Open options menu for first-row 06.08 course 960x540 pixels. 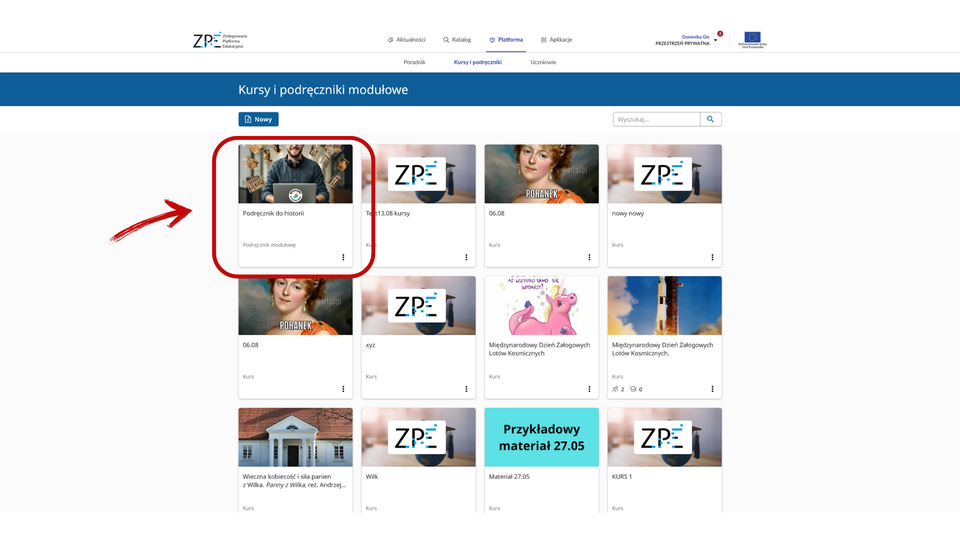point(589,257)
